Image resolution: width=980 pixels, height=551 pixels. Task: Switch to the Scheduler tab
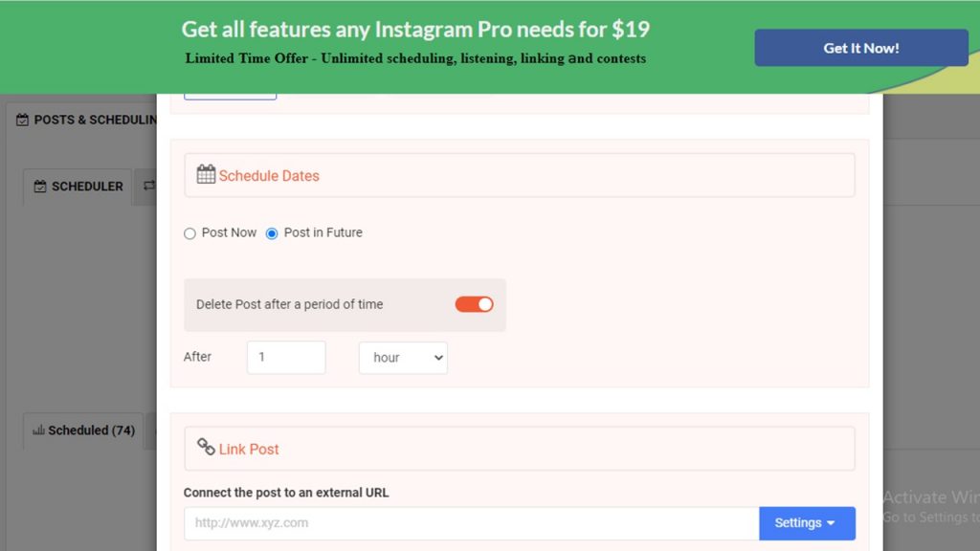pos(78,187)
